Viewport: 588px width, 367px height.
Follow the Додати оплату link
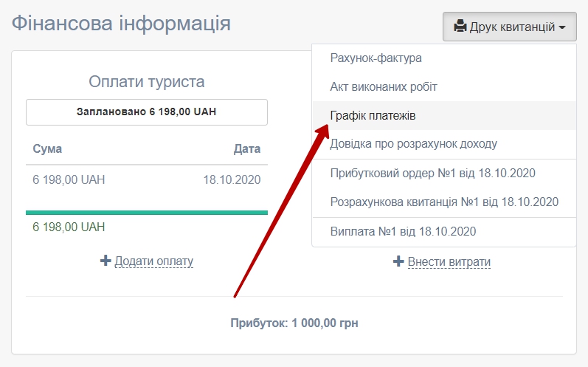point(153,261)
